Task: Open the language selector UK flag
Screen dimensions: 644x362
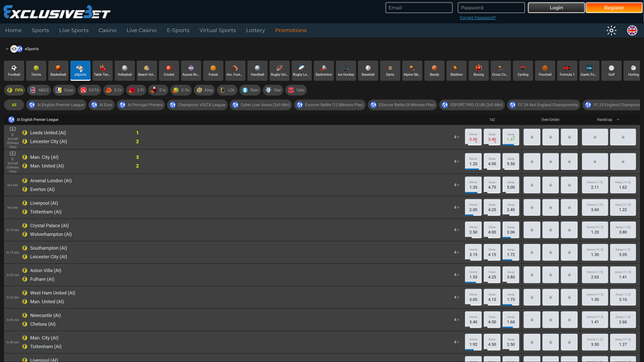Action: pyautogui.click(x=632, y=31)
